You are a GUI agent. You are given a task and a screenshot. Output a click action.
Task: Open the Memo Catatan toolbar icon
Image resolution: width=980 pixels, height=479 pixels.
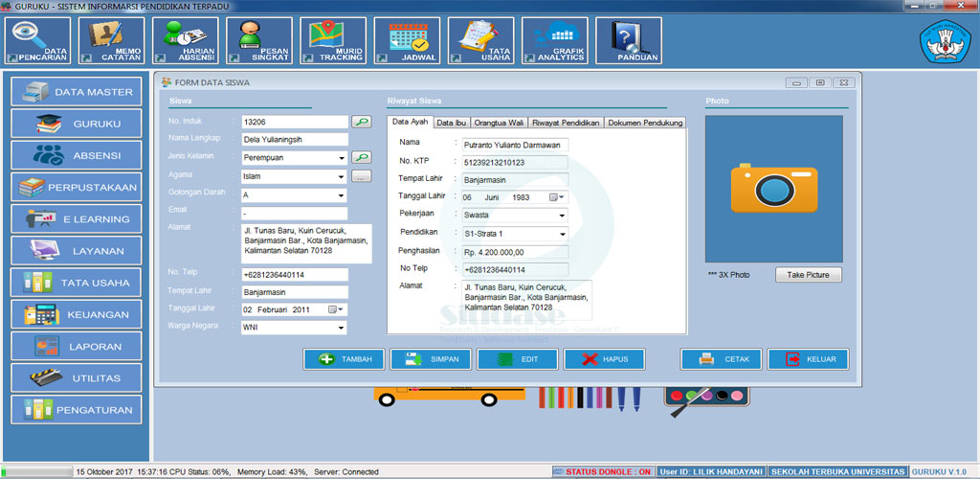113,41
